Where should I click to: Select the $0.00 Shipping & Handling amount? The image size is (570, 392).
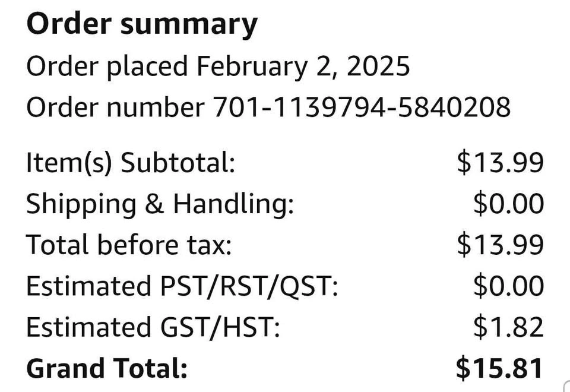coord(508,204)
